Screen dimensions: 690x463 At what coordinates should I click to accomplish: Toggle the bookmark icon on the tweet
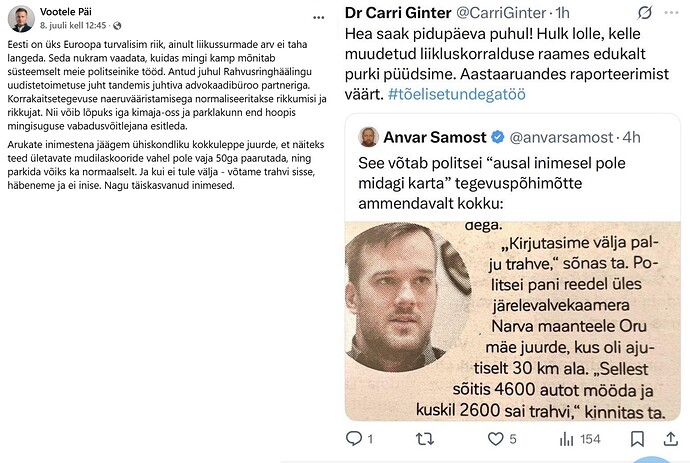click(637, 439)
